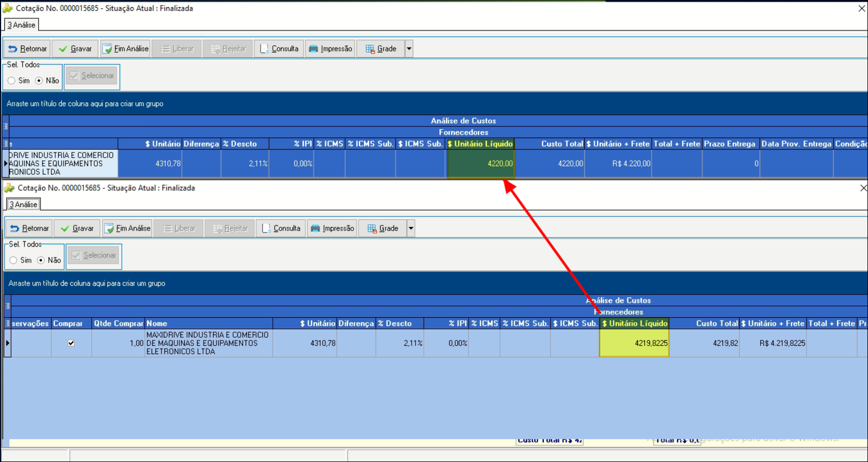This screenshot has width=868, height=462.
Task: Click the 4310,78 unit price in top grid
Action: [150, 164]
